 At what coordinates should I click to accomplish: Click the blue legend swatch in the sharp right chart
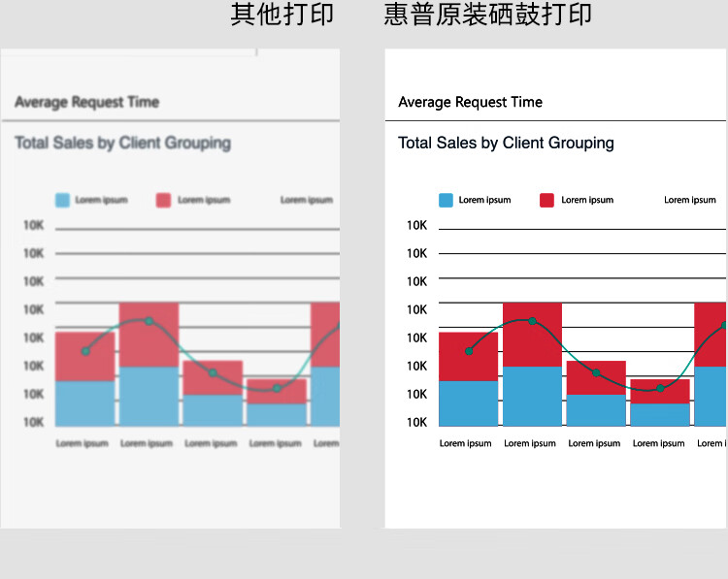coord(446,200)
